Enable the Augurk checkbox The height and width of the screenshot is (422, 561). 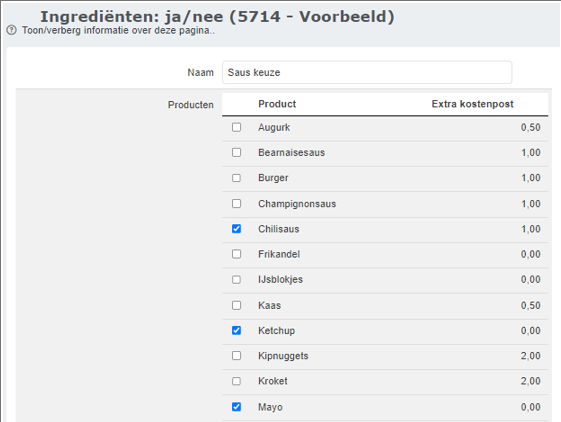pyautogui.click(x=236, y=127)
